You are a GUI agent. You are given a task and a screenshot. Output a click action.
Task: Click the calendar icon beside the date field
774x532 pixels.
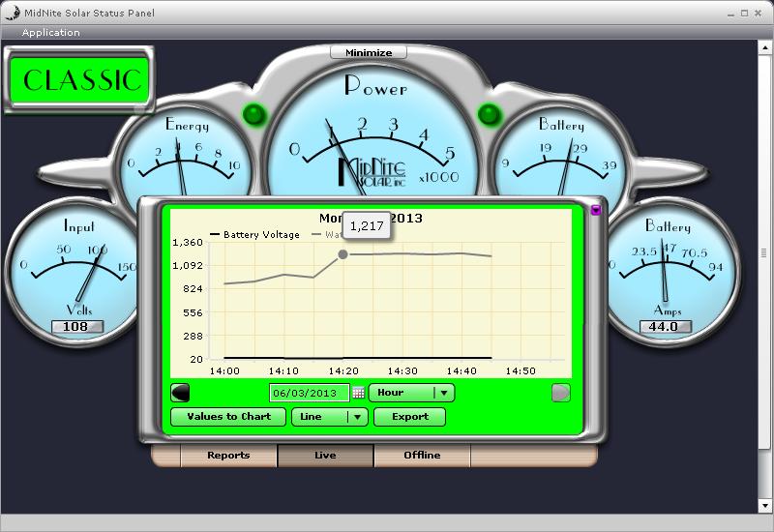click(x=359, y=393)
